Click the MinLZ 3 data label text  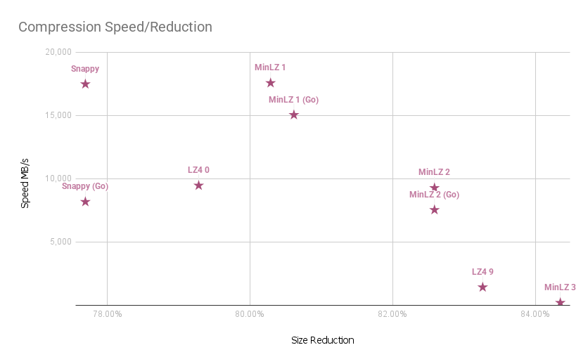click(560, 287)
